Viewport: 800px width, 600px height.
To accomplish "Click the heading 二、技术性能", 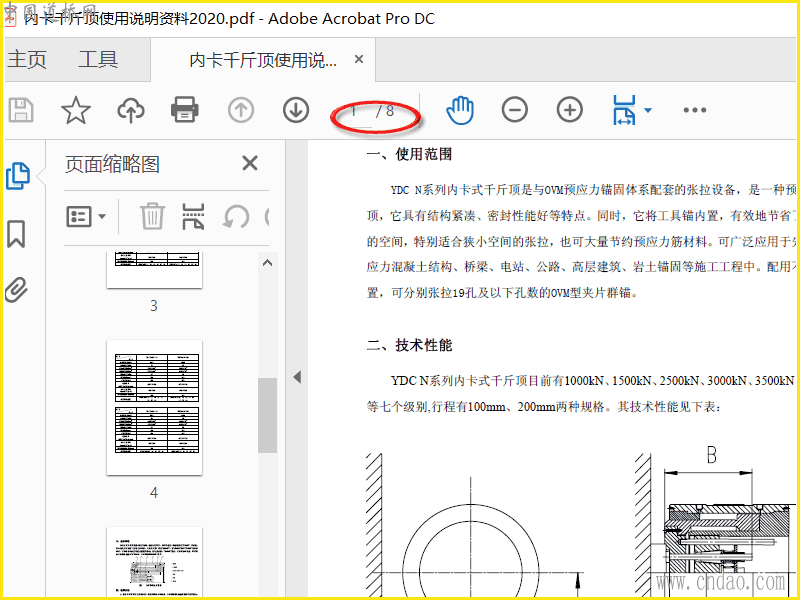I will click(409, 345).
